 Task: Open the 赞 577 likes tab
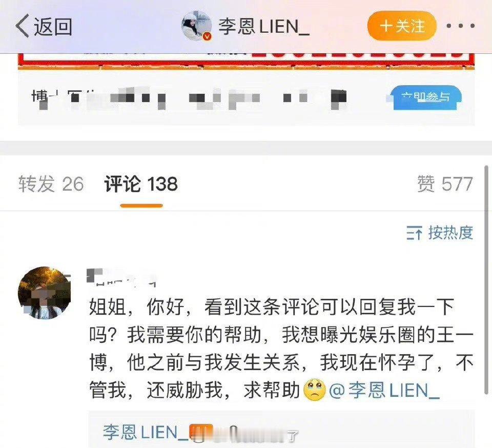(x=445, y=184)
